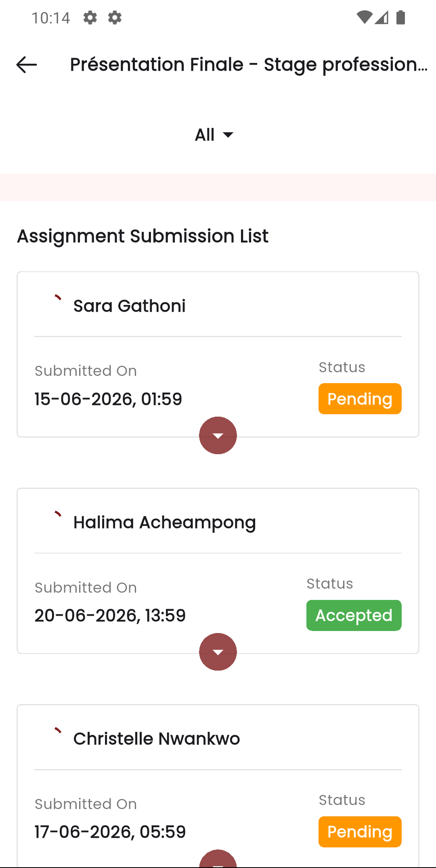Image resolution: width=436 pixels, height=868 pixels.
Task: Tap the Wi-Fi icon in status bar
Action: coord(365,18)
